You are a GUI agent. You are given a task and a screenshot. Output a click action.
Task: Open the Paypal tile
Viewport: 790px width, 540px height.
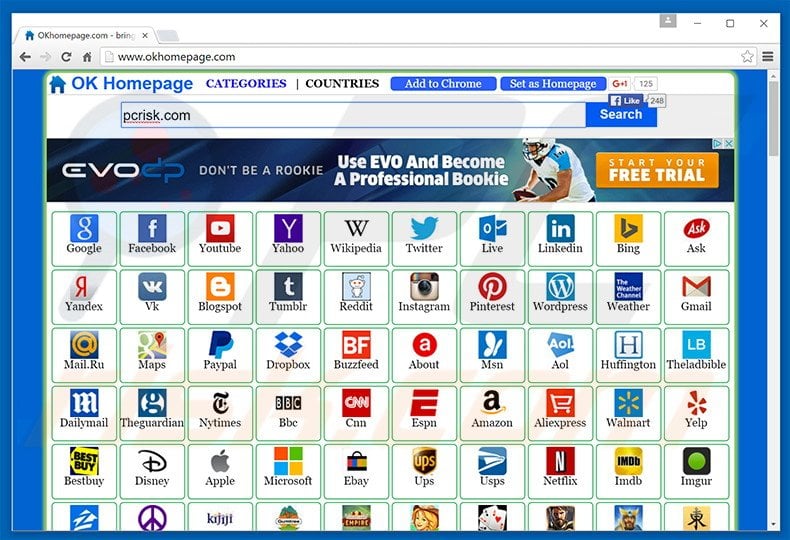(x=220, y=355)
